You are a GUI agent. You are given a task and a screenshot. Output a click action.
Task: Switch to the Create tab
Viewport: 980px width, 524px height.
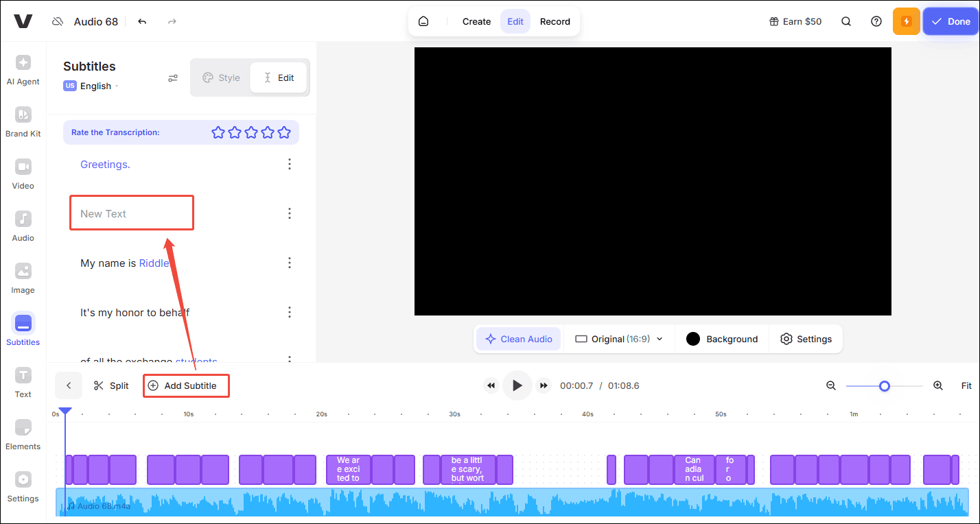click(x=476, y=21)
